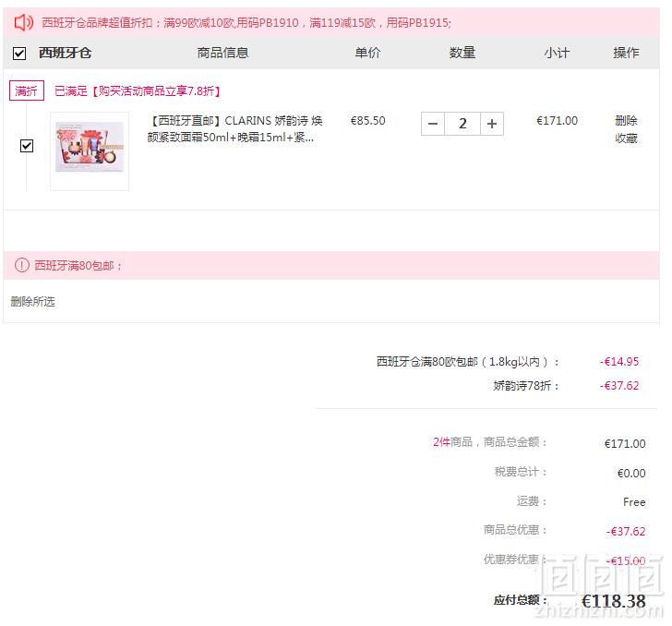Decrease quantity with the minus button
The width and height of the screenshot is (672, 626).
[433, 124]
